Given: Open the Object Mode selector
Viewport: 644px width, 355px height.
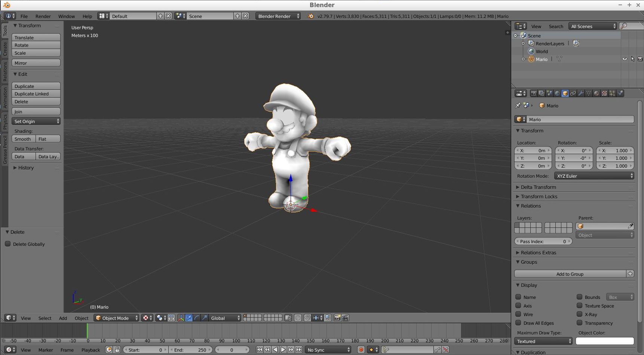Looking at the screenshot, I should tap(116, 318).
